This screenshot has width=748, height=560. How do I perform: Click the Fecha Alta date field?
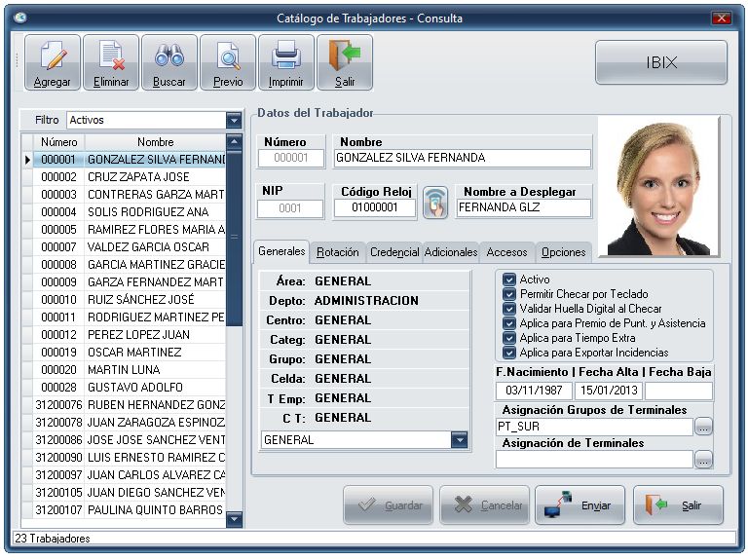click(609, 391)
